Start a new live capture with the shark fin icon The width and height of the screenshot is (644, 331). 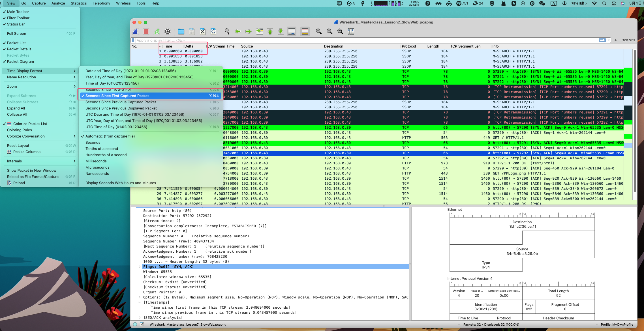tap(135, 31)
